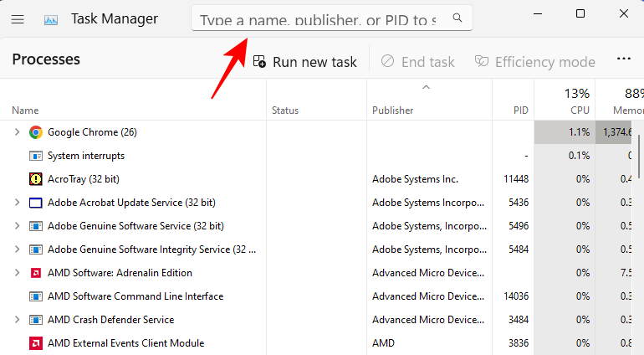This screenshot has height=355, width=644.
Task: Sort by the CPU column header
Action: point(579,110)
